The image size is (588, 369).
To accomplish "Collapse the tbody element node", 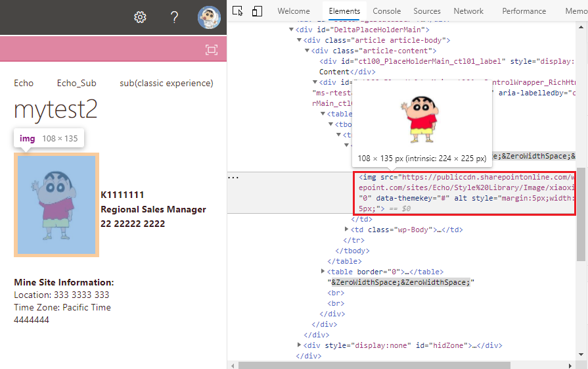I will [x=330, y=124].
